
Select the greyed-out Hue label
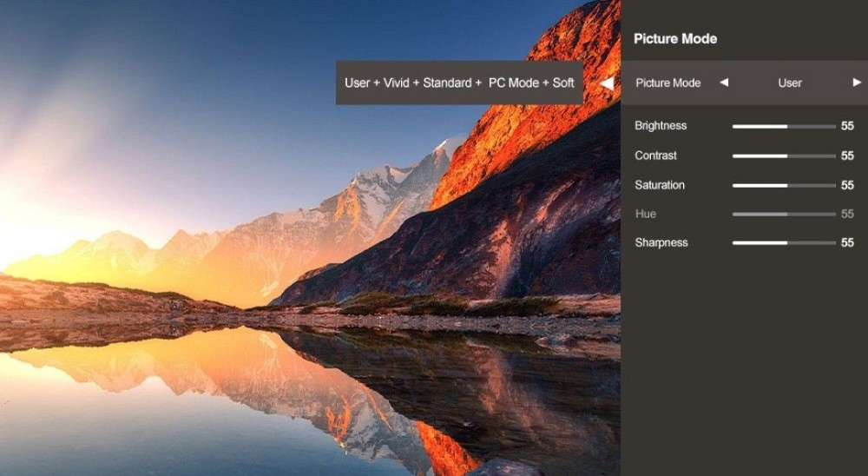646,214
